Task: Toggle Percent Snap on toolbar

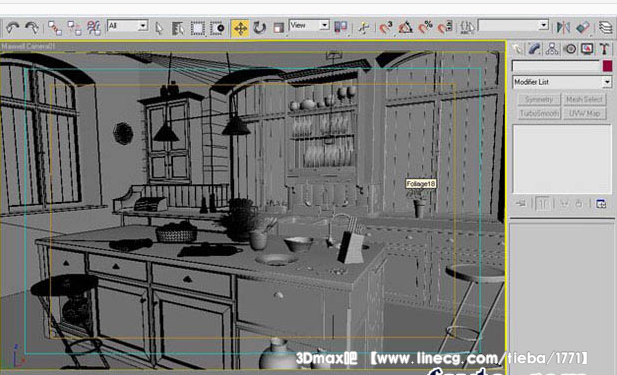Action: pos(425,28)
